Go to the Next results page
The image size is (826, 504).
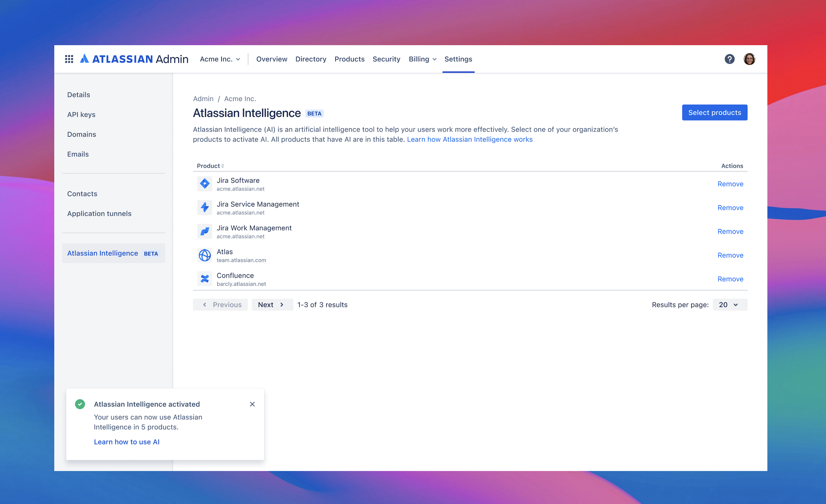coord(272,304)
